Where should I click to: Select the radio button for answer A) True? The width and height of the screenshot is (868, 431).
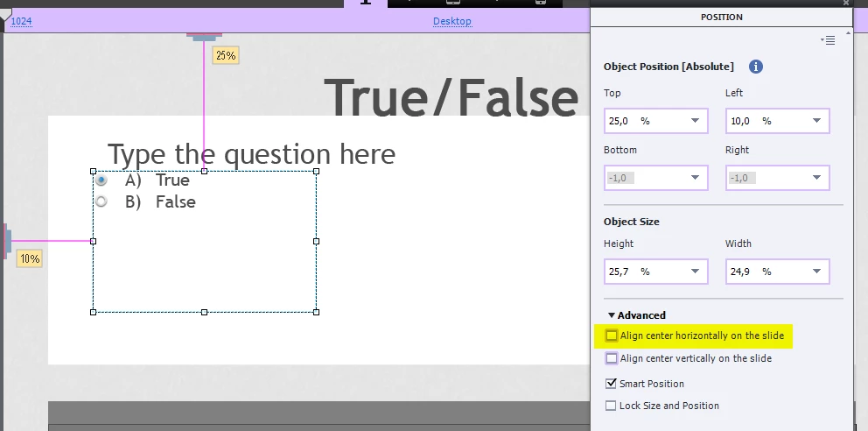(x=101, y=180)
